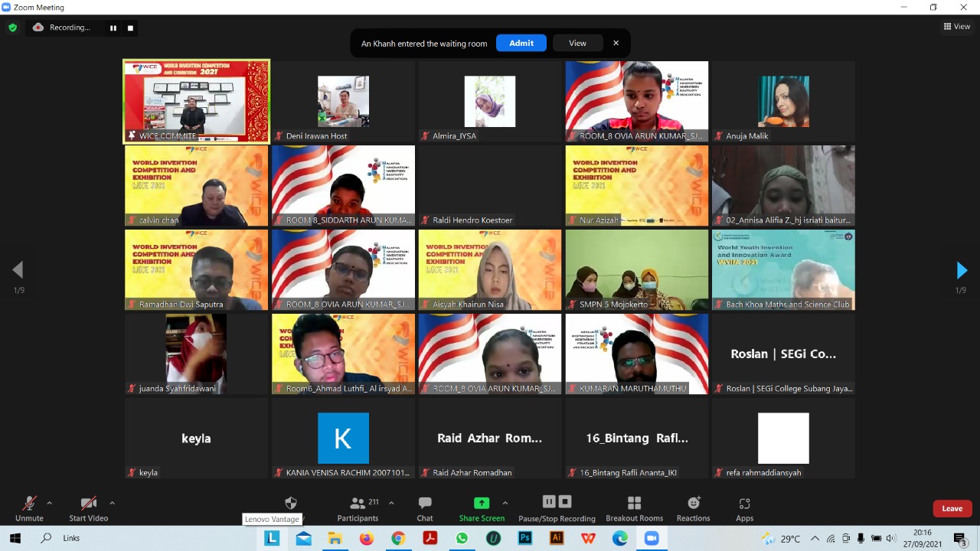
Task: Open the Reactions menu
Action: click(693, 508)
